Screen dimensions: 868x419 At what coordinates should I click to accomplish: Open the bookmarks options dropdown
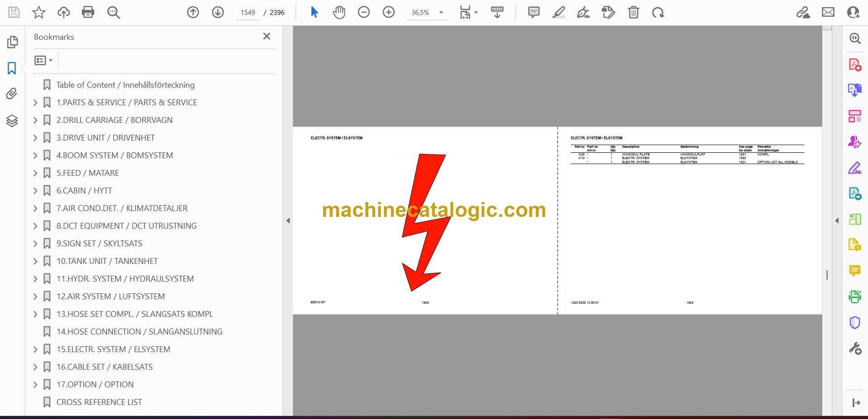(43, 60)
